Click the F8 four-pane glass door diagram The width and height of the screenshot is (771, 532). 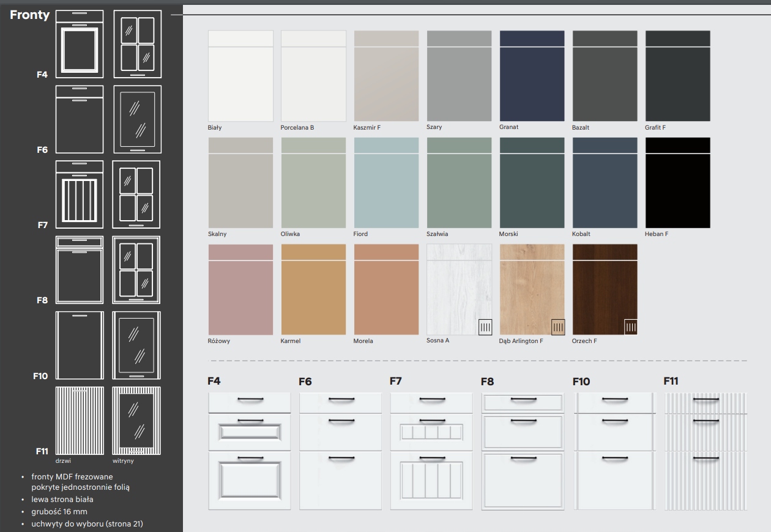(x=136, y=270)
